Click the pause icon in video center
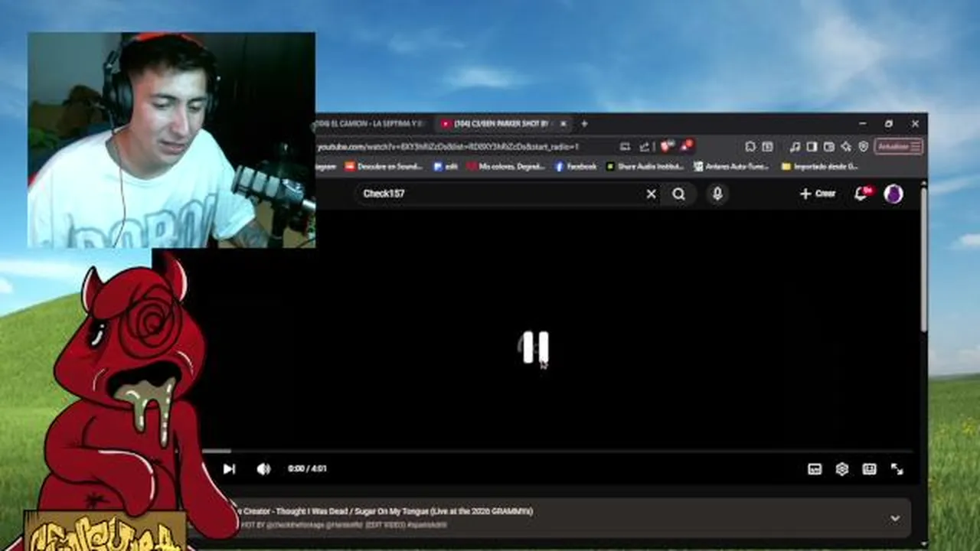The height and width of the screenshot is (551, 980). point(535,347)
